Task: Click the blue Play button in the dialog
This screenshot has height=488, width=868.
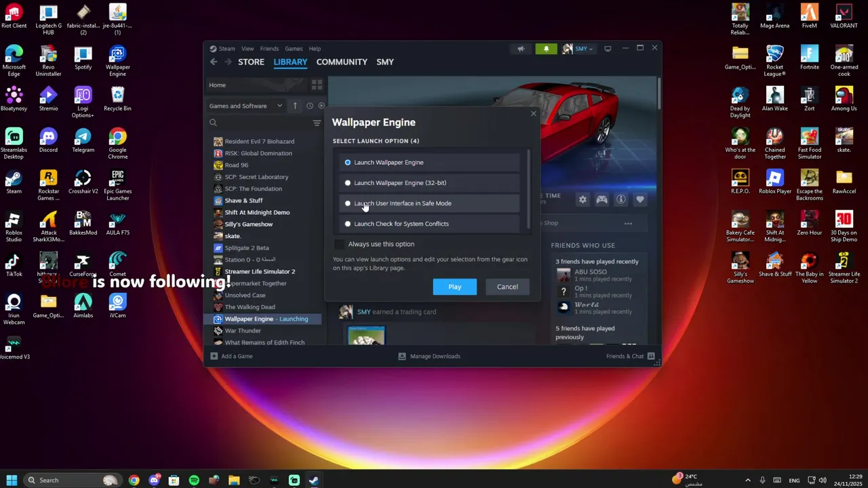Action: (455, 287)
